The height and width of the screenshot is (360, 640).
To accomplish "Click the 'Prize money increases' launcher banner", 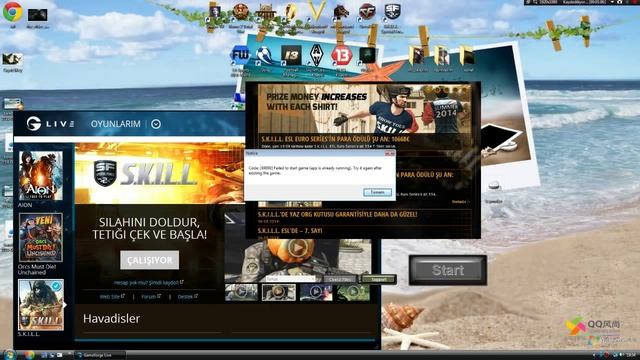I will click(x=363, y=109).
